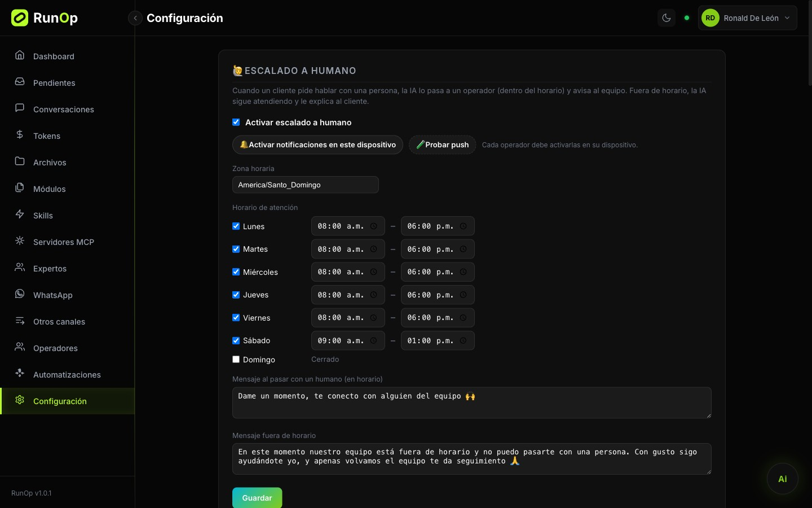812x508 pixels.
Task: Open the Módulos link
Action: click(68, 189)
